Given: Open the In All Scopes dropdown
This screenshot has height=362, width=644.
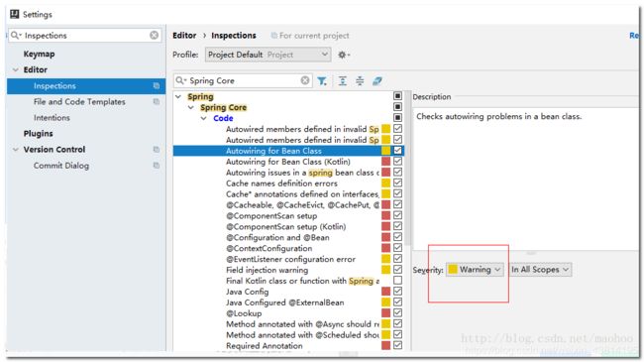Looking at the screenshot, I should point(540,270).
